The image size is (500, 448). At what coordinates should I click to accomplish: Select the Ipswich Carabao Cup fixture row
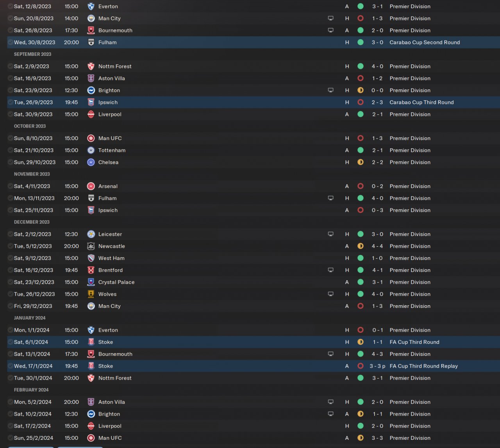point(254,102)
